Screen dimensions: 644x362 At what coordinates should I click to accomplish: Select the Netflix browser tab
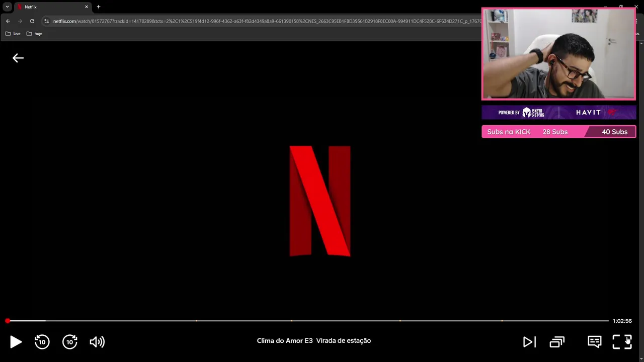53,7
